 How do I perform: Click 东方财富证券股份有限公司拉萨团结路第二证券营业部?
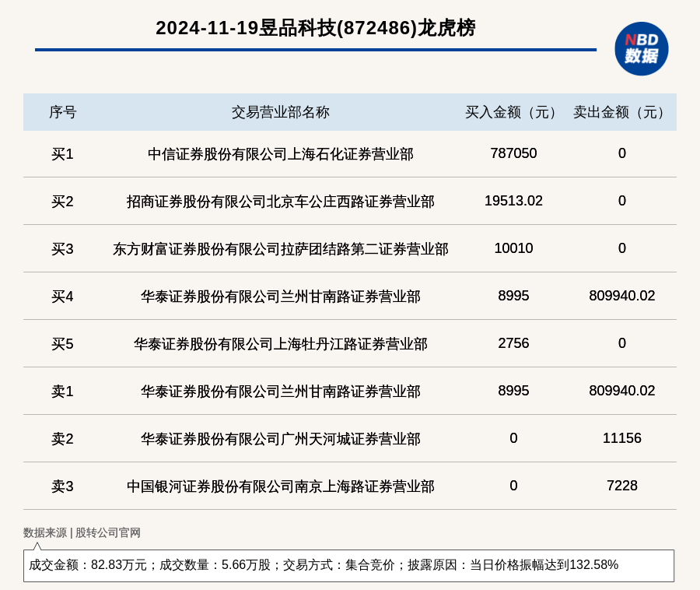click(x=280, y=249)
